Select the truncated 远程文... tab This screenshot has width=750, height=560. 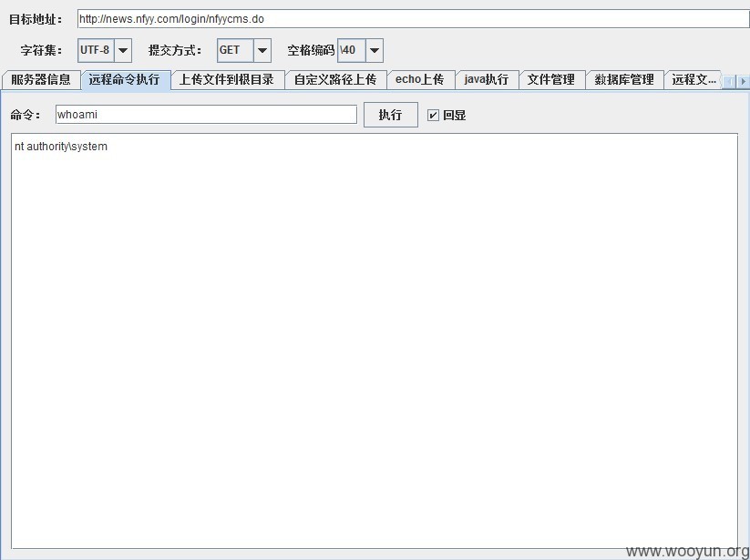click(693, 80)
